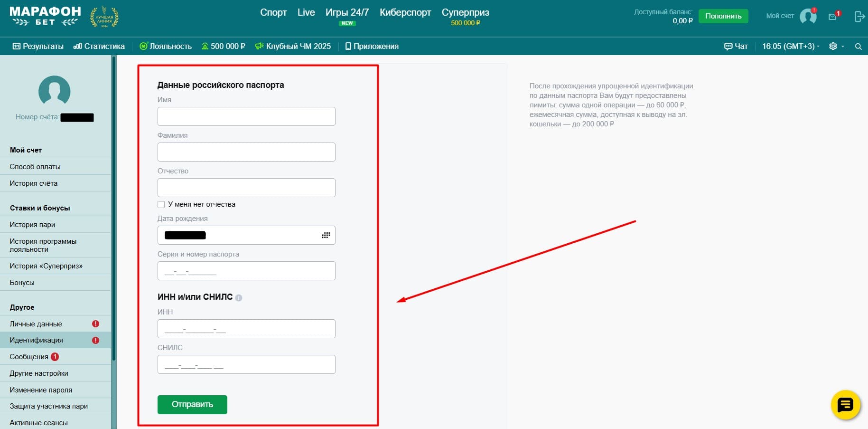Focus the Фамилия input field
Screen dimensions: 868x429
[x=246, y=152]
